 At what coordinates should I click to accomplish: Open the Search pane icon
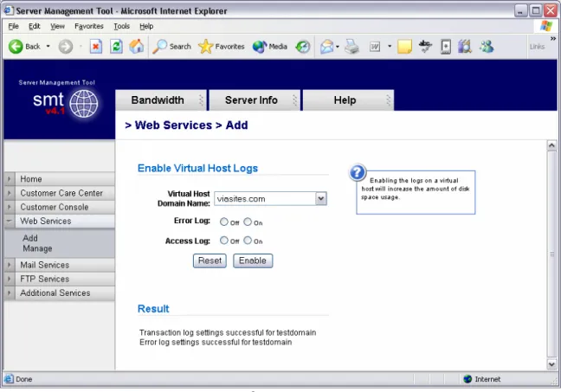click(x=159, y=47)
